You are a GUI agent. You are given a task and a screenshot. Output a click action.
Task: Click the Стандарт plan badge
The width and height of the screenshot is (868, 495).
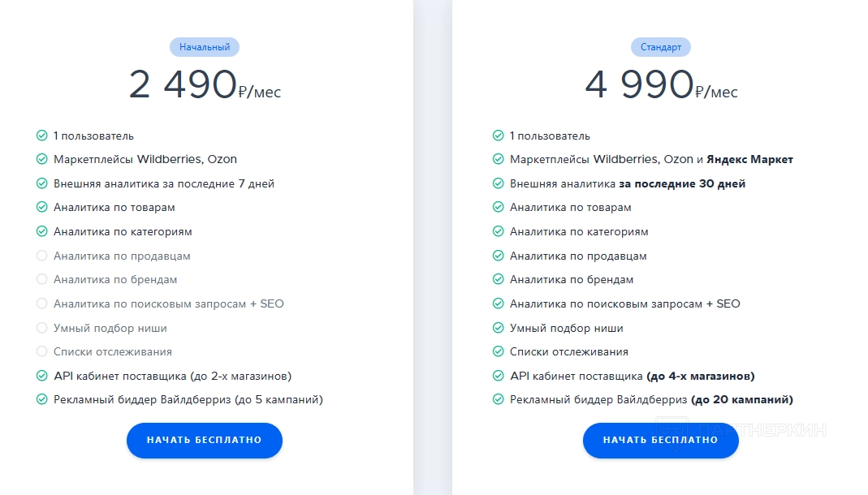pyautogui.click(x=660, y=47)
